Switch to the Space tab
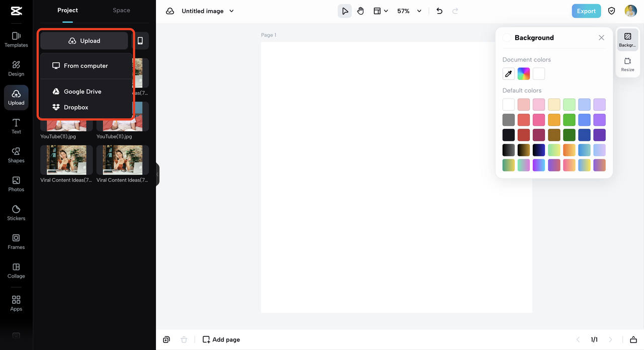The width and height of the screenshot is (644, 350). click(121, 11)
